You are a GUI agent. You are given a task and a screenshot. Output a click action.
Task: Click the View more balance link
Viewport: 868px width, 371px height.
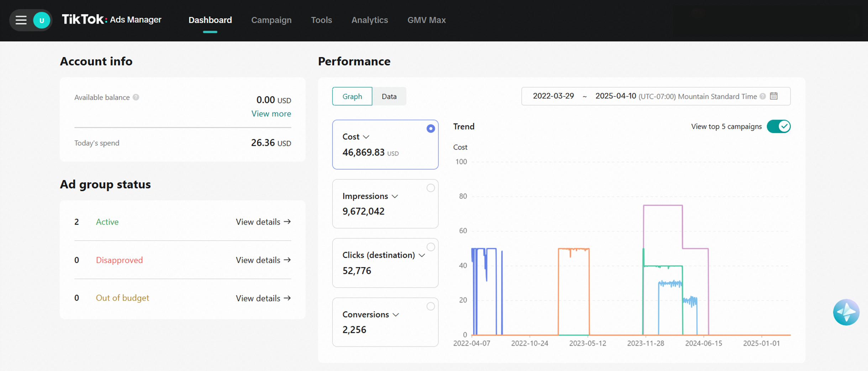[271, 114]
